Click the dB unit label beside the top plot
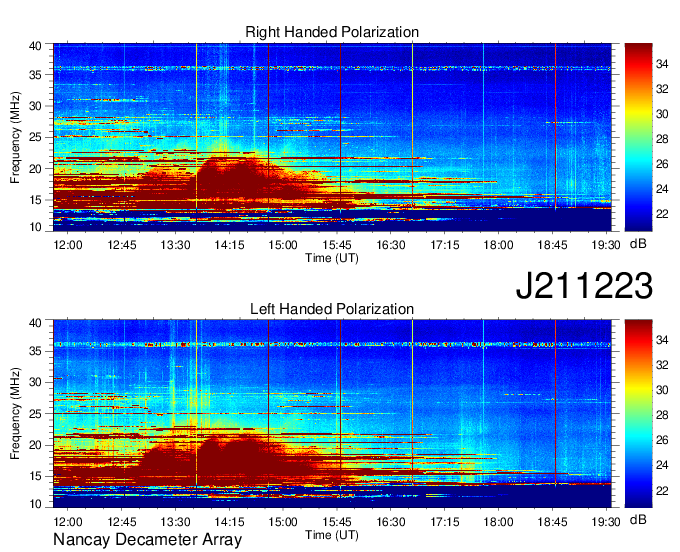 pos(638,244)
